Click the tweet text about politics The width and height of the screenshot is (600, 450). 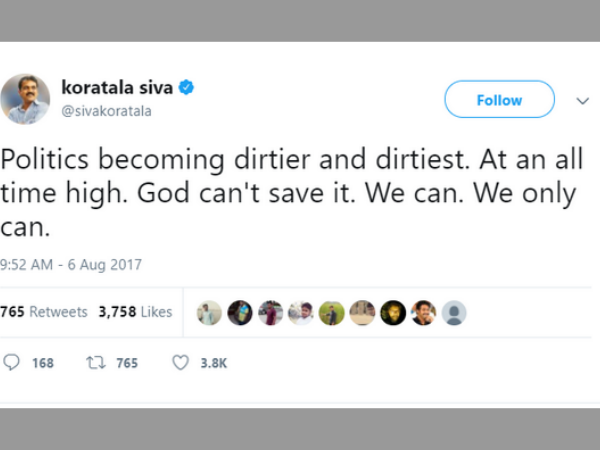(x=290, y=193)
